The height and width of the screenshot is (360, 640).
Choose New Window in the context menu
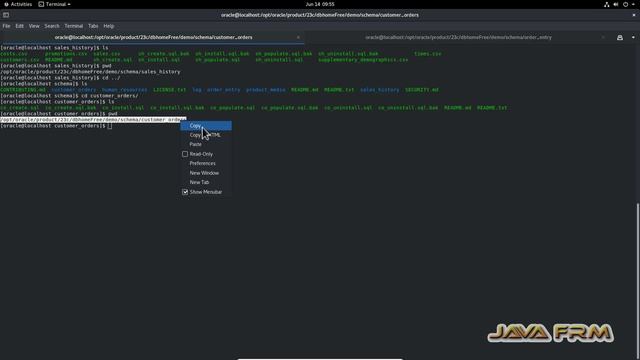206,173
